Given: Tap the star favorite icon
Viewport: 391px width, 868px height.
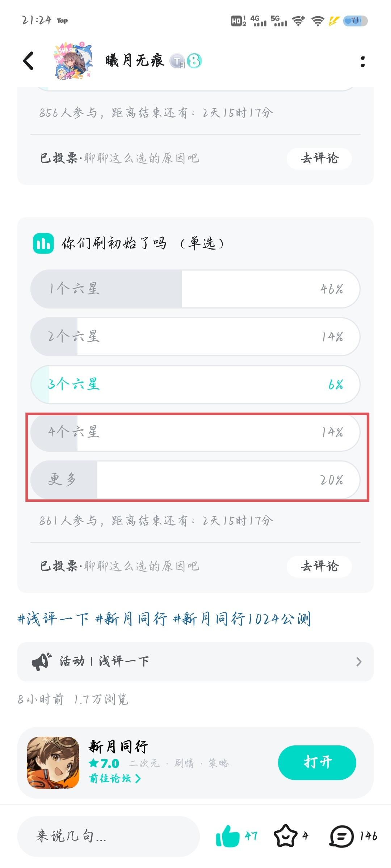Looking at the screenshot, I should [x=286, y=836].
